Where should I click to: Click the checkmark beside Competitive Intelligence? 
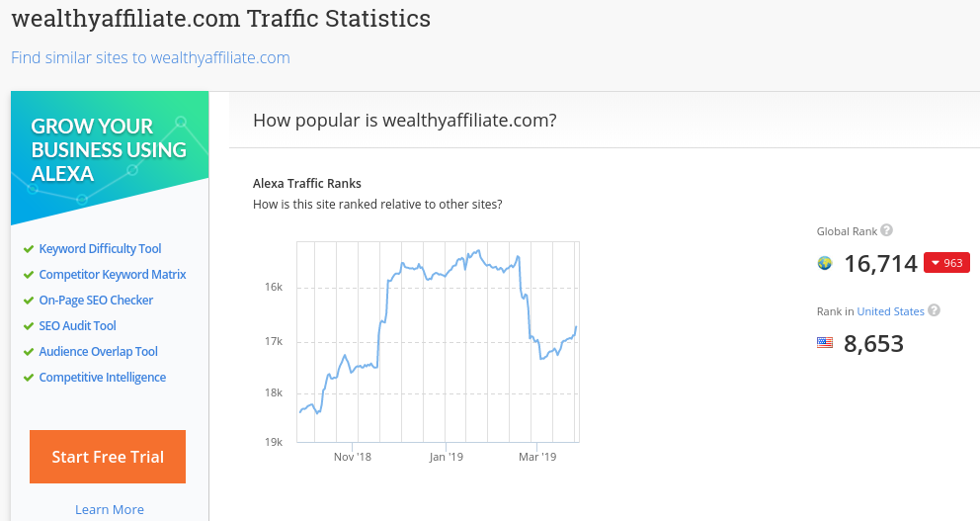[28, 378]
